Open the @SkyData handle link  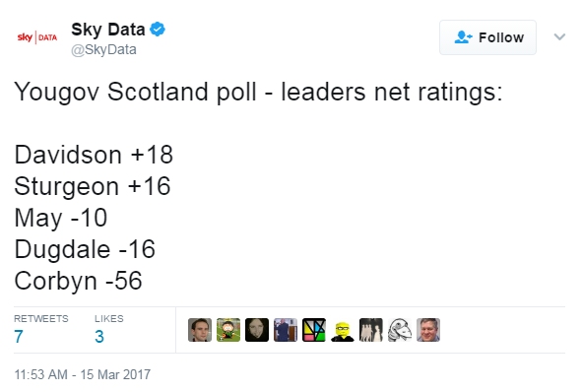coord(103,49)
